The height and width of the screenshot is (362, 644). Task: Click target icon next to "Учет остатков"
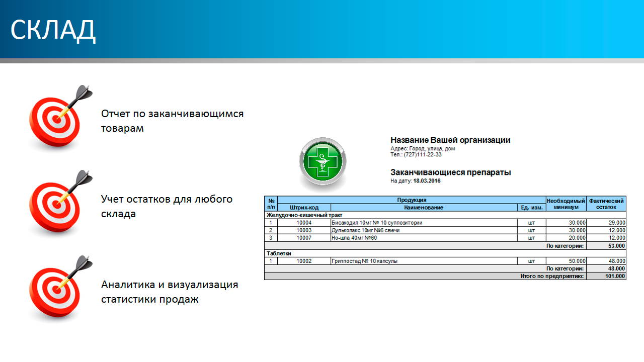click(x=55, y=206)
